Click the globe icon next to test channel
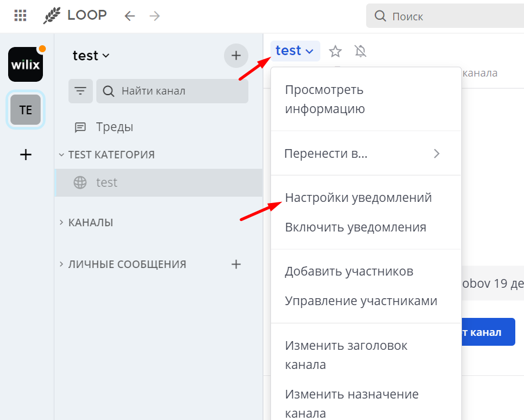This screenshot has height=420, width=524. (79, 182)
